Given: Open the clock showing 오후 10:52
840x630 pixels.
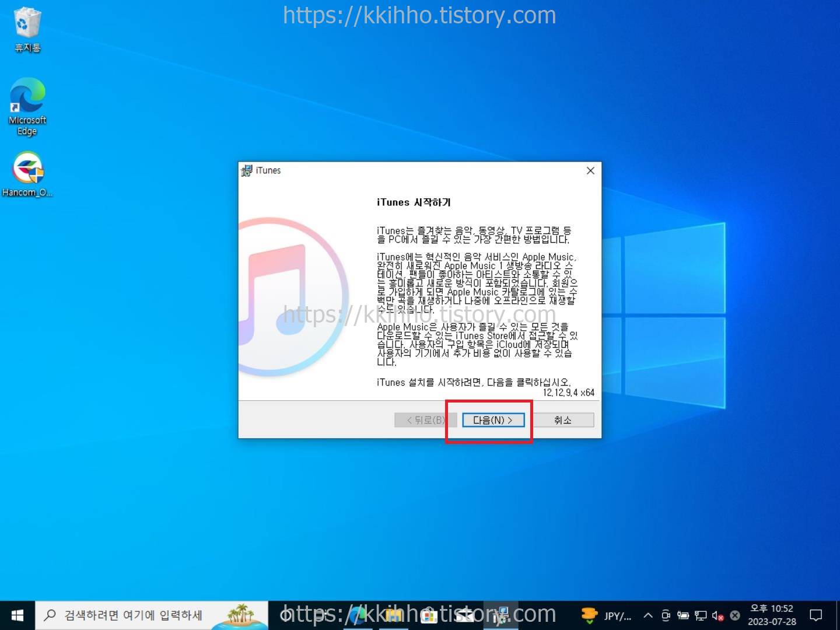Looking at the screenshot, I should (x=772, y=615).
